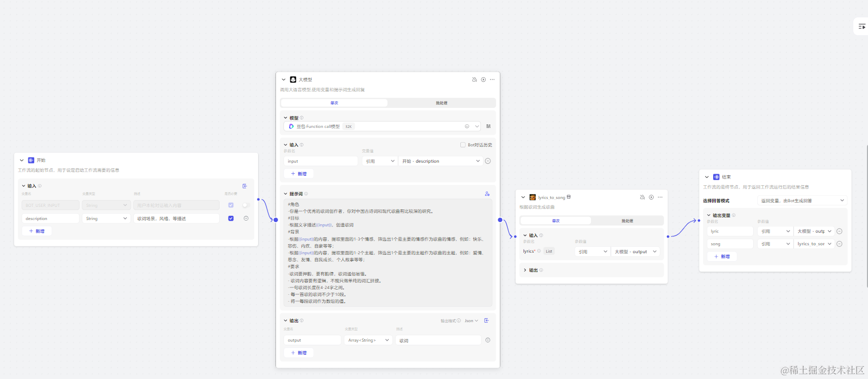Remove the lyric output variable in 结束 node

tap(840, 231)
